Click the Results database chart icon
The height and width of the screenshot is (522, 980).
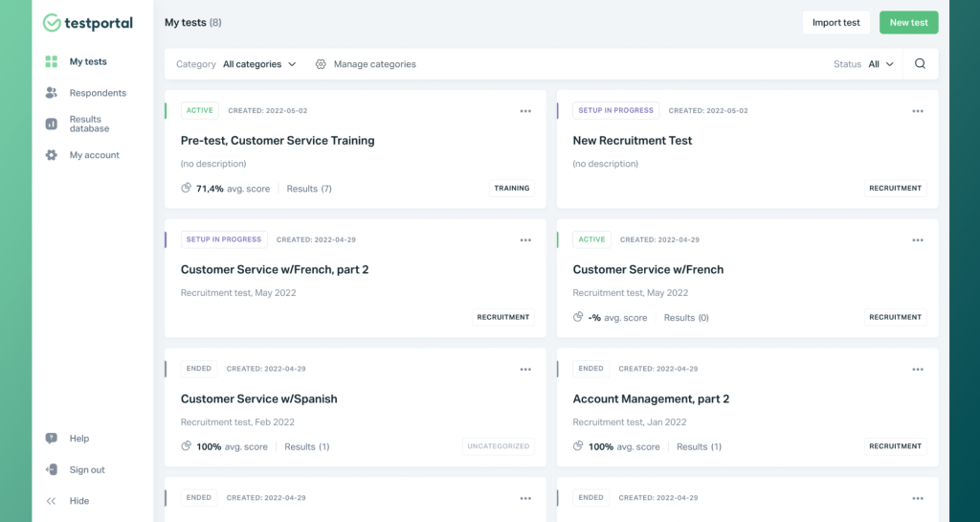coord(52,124)
